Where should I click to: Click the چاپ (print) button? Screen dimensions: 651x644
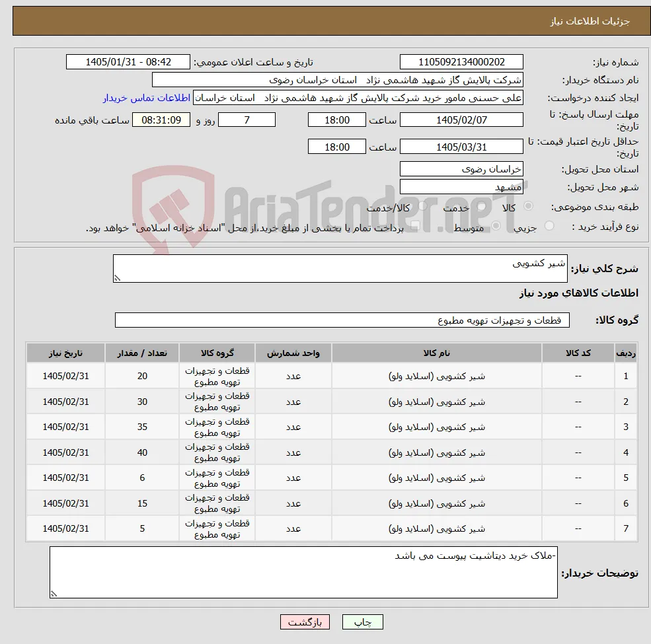[362, 622]
